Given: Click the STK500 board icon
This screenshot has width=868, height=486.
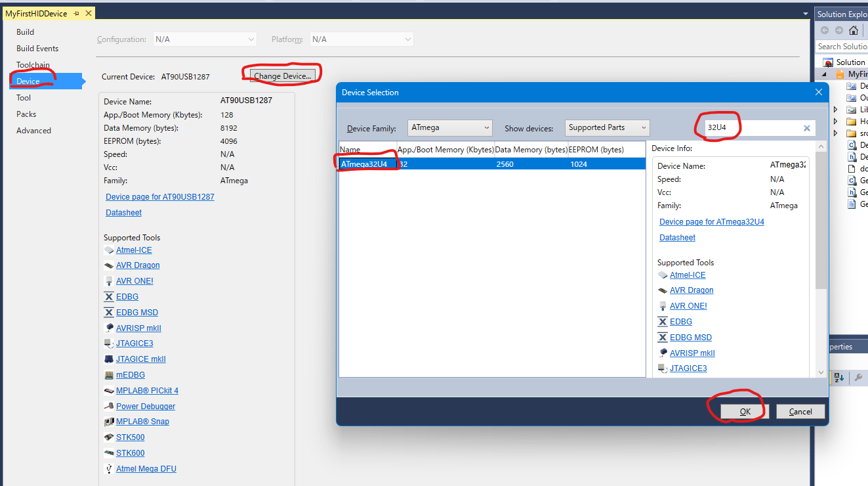Looking at the screenshot, I should point(109,437).
